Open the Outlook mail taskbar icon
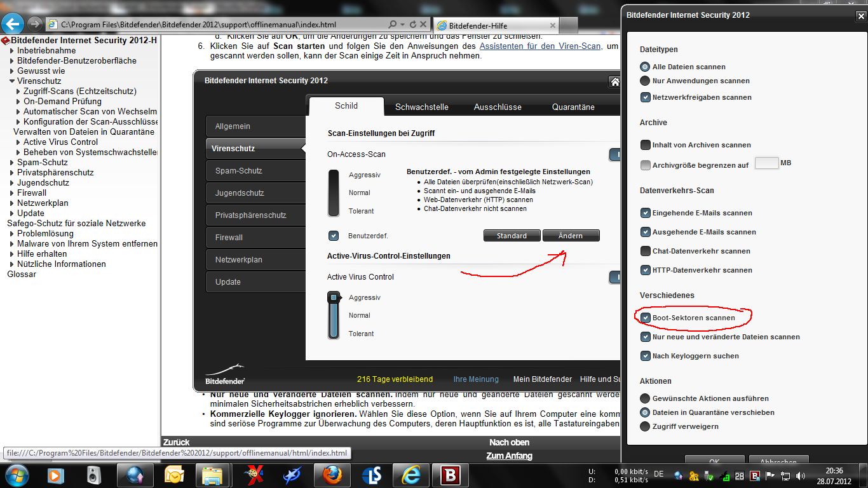Image resolution: width=868 pixels, height=488 pixels. [173, 475]
